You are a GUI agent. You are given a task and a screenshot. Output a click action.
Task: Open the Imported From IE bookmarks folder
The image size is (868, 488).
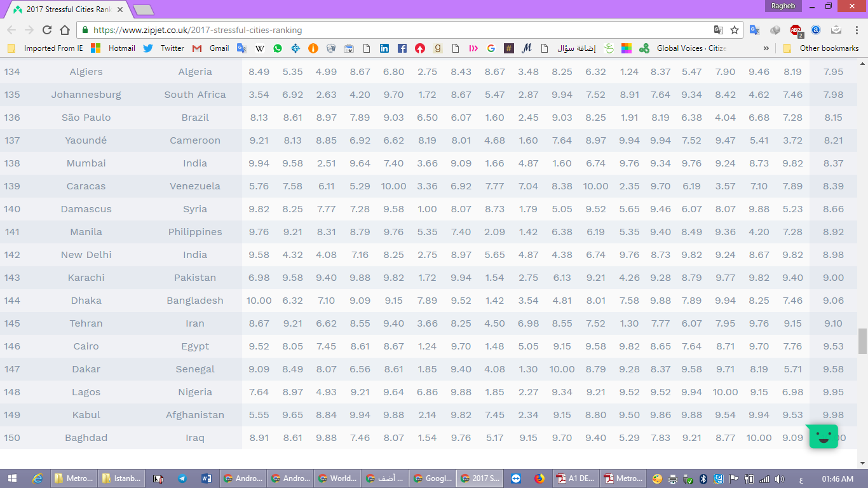pos(46,48)
